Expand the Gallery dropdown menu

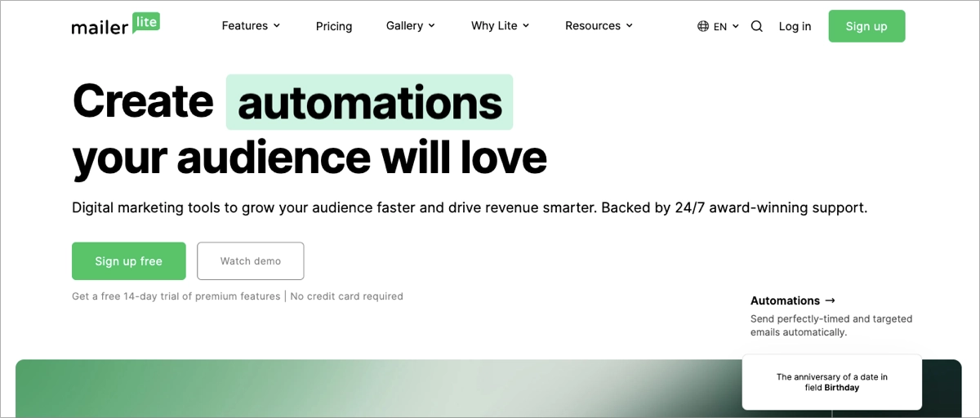[410, 26]
